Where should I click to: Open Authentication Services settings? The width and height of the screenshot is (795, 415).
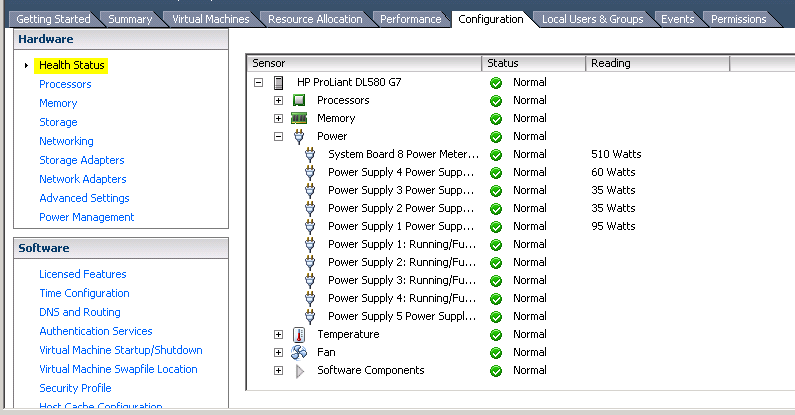(96, 331)
